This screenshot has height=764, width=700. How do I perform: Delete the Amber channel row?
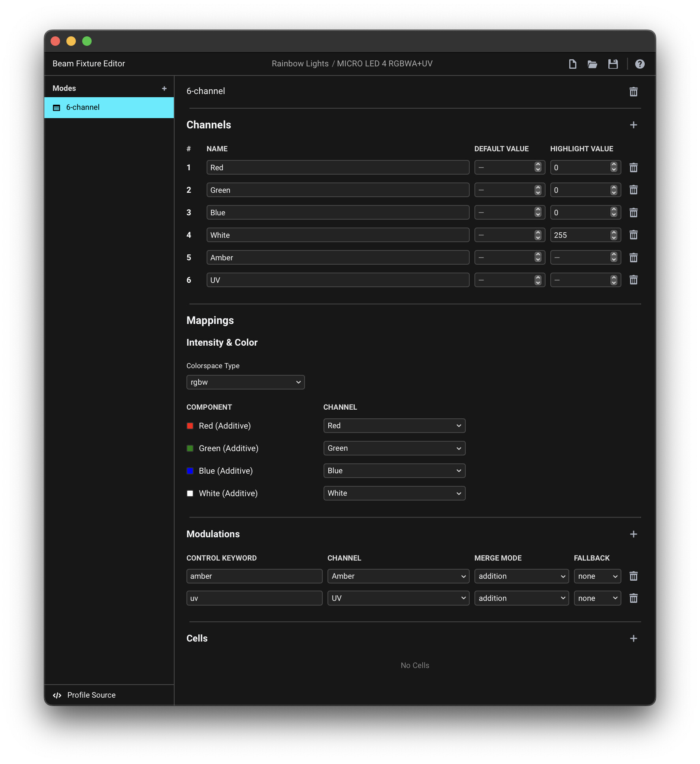coord(633,258)
